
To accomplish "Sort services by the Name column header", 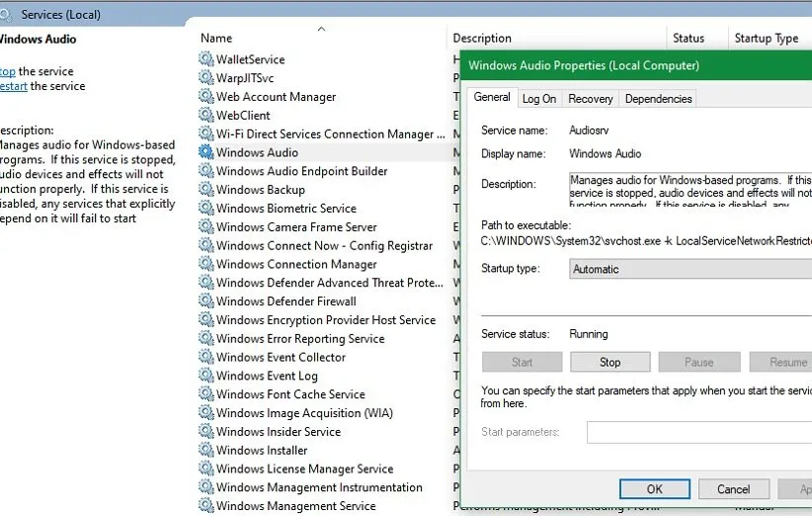I will pyautogui.click(x=217, y=39).
